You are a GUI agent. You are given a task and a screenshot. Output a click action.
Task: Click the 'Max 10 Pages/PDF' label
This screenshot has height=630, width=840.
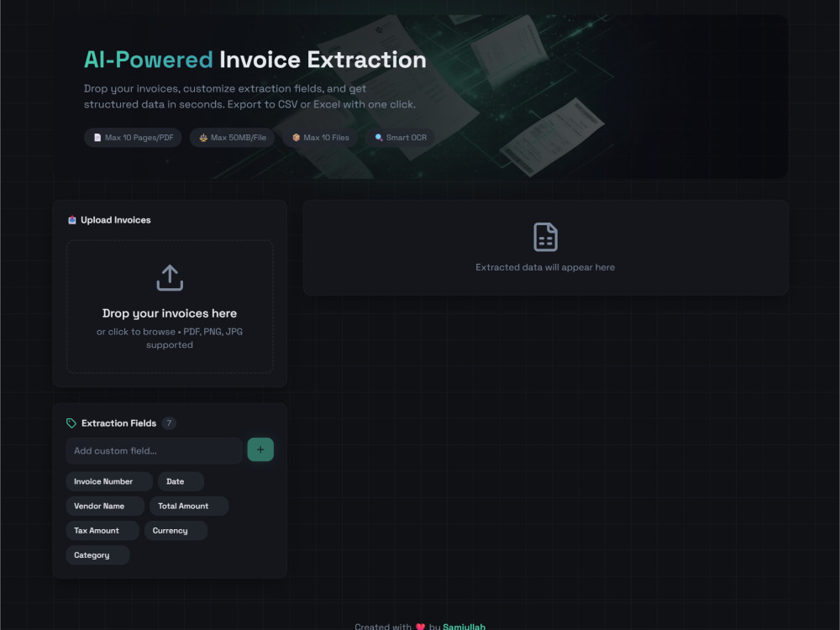pyautogui.click(x=139, y=138)
